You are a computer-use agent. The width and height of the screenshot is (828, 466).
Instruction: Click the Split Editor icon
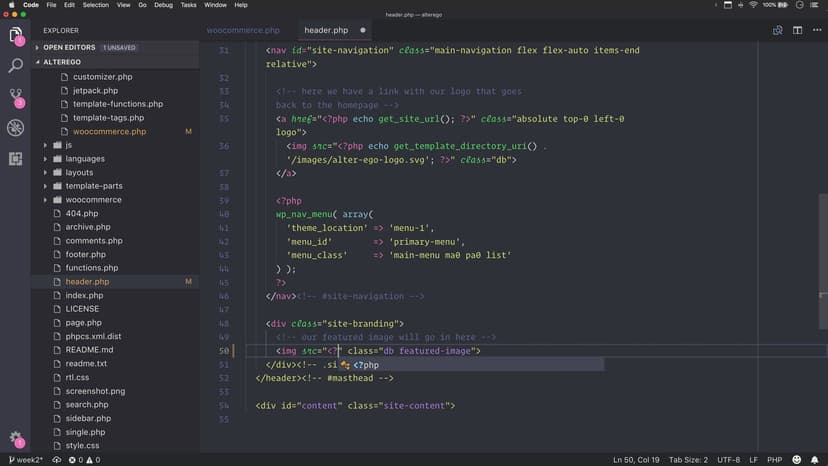[x=797, y=30]
